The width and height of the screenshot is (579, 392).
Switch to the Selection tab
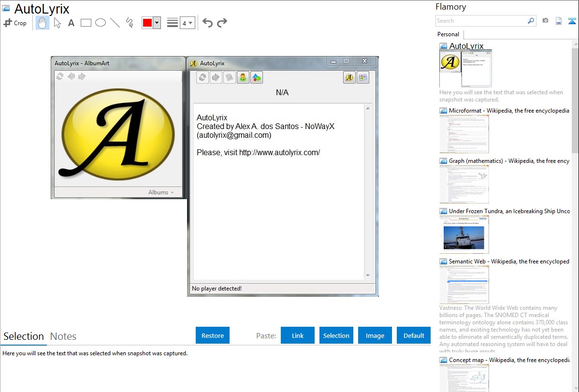[x=24, y=336]
